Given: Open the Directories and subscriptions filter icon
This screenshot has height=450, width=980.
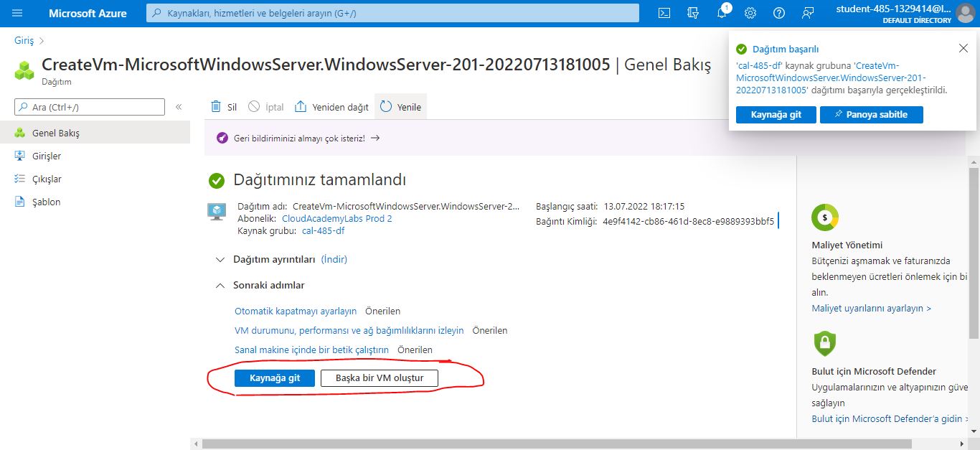Looking at the screenshot, I should [693, 13].
